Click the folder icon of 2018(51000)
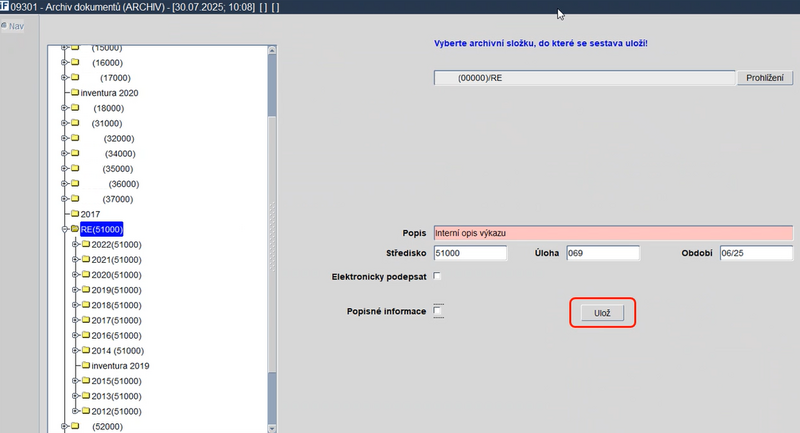Viewport: 800px width, 433px height. [86, 304]
